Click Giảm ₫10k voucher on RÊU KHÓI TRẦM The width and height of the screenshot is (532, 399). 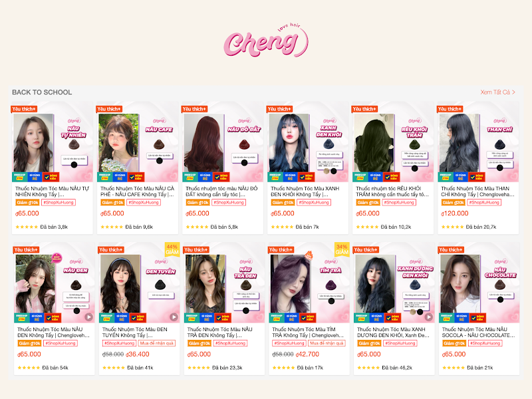click(368, 203)
